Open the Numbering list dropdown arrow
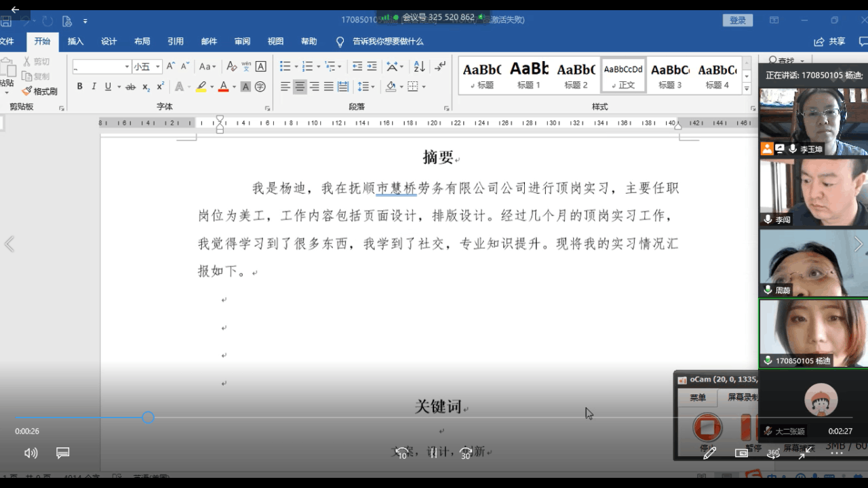Screen dimensions: 868x488 319,66
